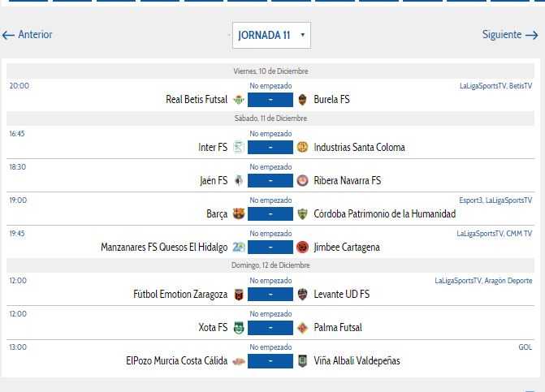Open the Inter FS team link

213,148
